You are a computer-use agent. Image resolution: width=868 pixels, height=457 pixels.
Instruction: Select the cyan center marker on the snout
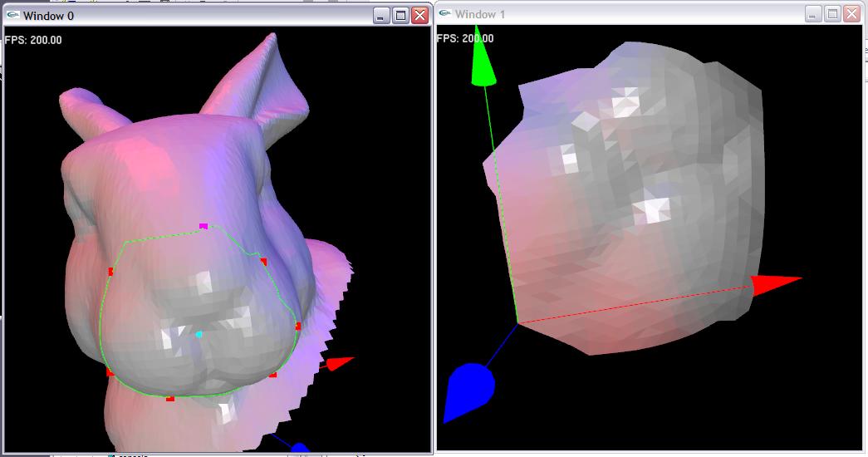click(199, 335)
